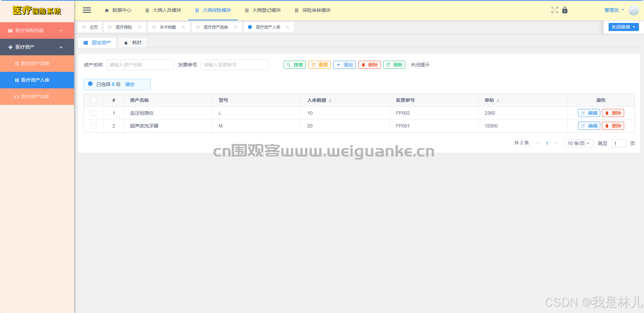Close the 手术档案 tab
Viewport: 644px width, 313px height.
point(184,27)
